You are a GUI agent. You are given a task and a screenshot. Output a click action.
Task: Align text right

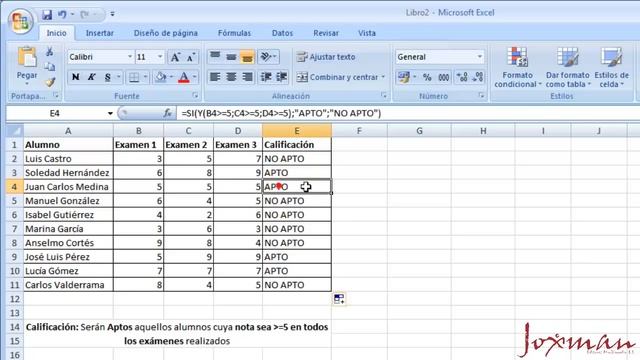pos(247,77)
